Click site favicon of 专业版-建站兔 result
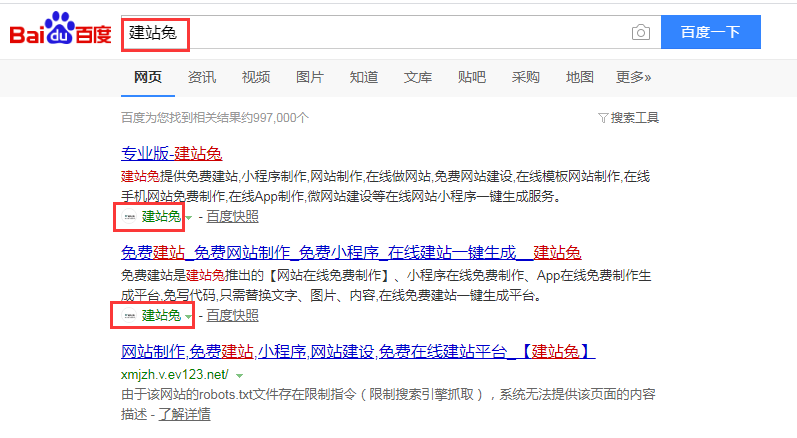The width and height of the screenshot is (797, 438). pyautogui.click(x=130, y=217)
